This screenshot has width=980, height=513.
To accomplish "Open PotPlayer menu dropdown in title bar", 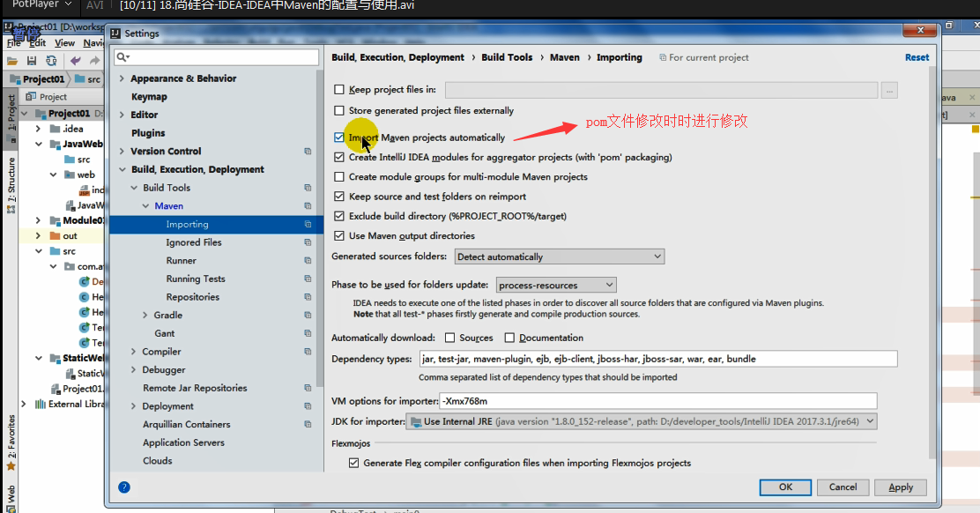I will coord(41,5).
